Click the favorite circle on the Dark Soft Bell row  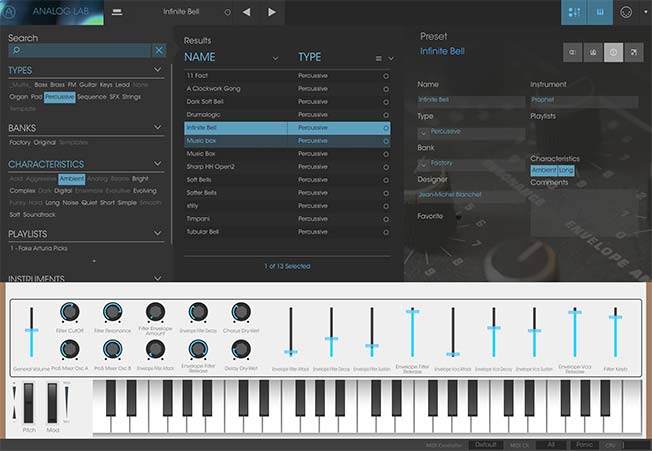click(x=386, y=102)
